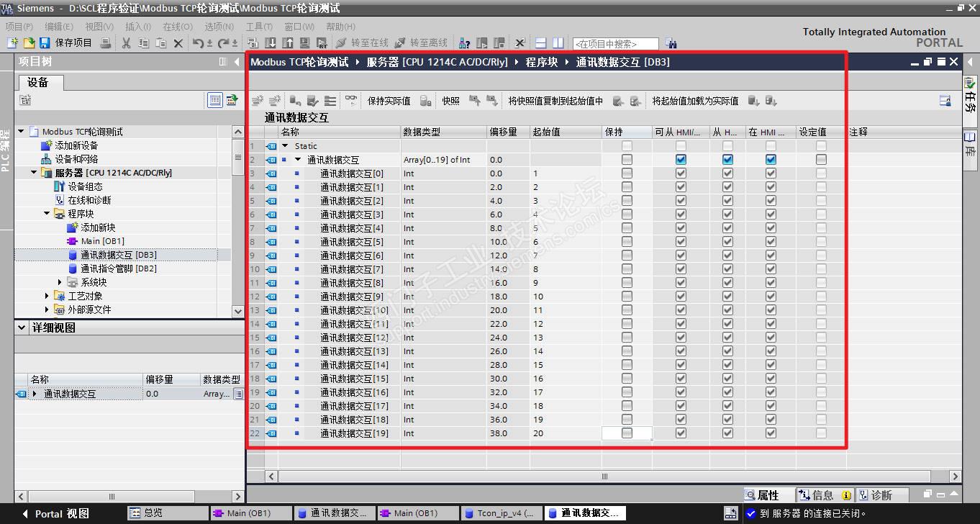Click the 库 libraries icon on right sidebar
The width and height of the screenshot is (980, 524).
[x=971, y=136]
